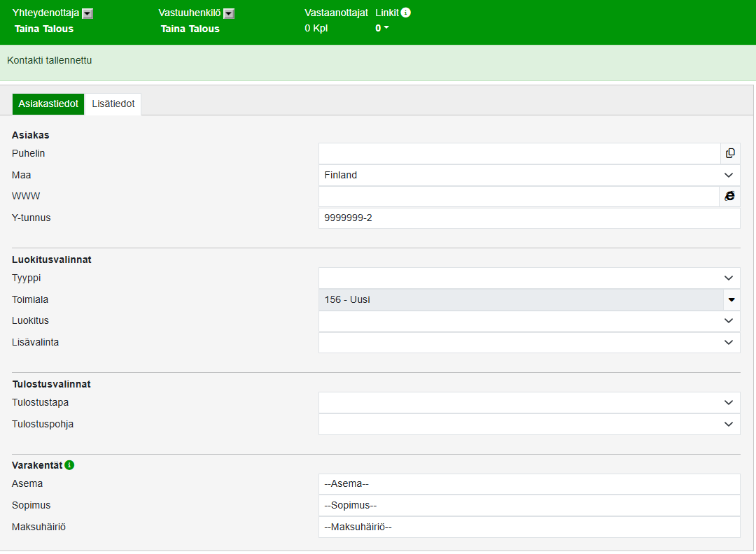Open the Maa country dropdown
The width and height of the screenshot is (756, 554).
(x=528, y=175)
